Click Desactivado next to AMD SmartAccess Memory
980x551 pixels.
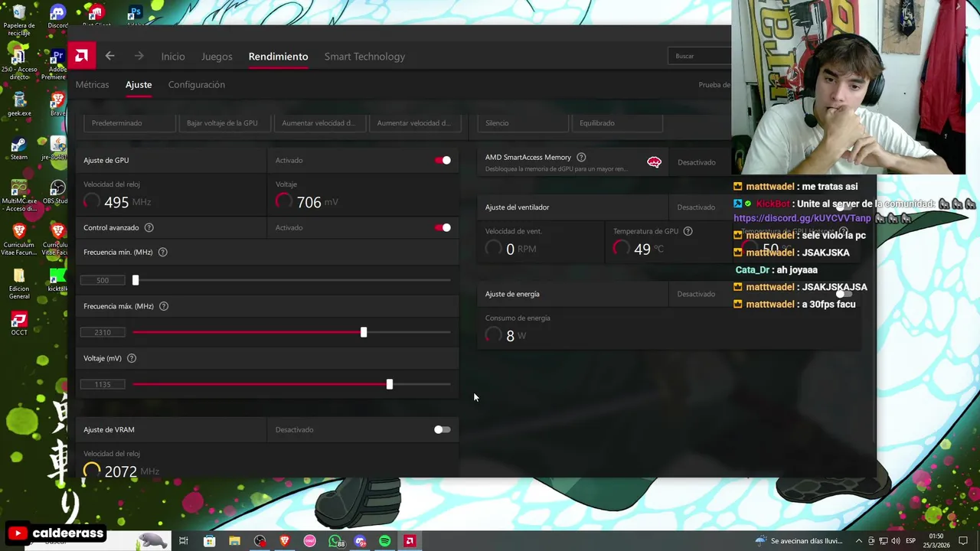coord(696,162)
